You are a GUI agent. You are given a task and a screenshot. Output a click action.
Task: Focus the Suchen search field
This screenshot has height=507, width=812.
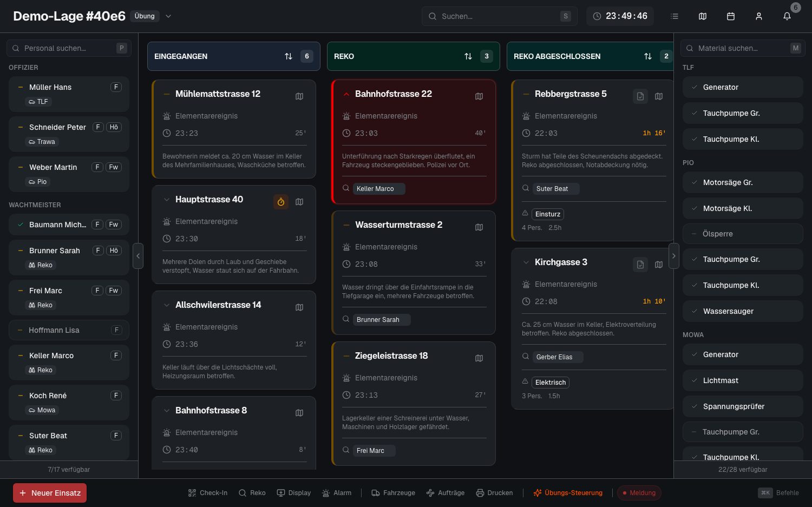500,16
